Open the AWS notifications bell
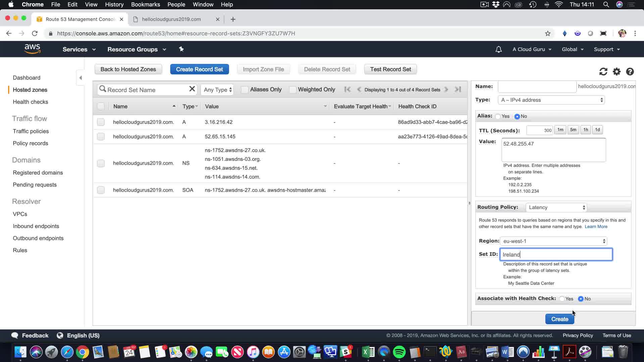 (x=498, y=49)
